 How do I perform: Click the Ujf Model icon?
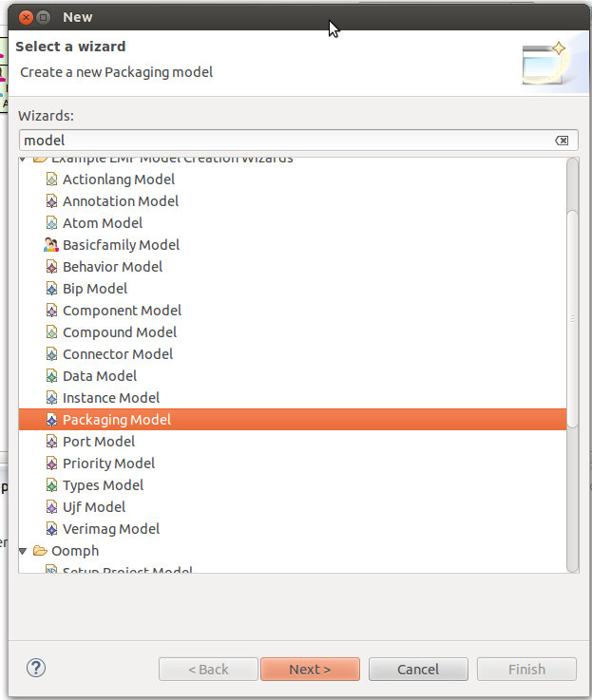tap(51, 507)
